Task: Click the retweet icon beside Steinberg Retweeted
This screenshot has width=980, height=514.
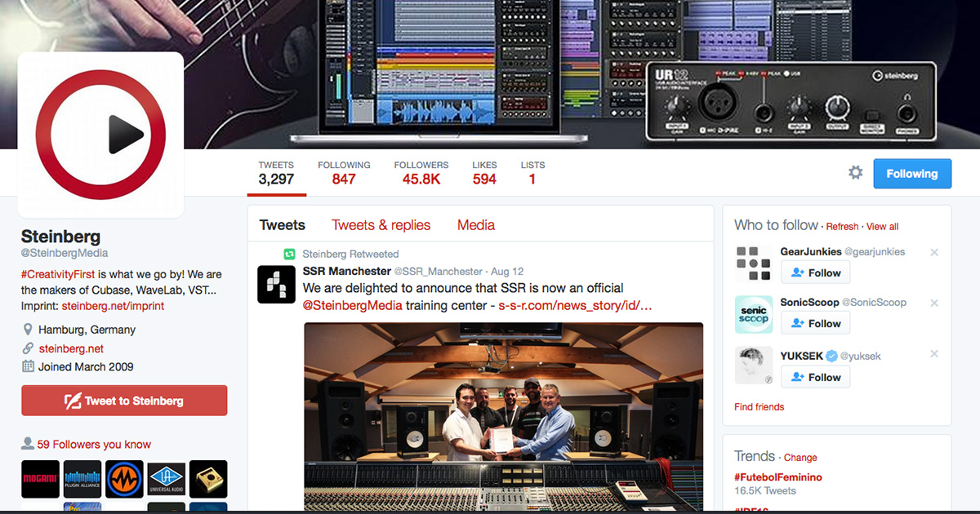Action: click(x=289, y=254)
